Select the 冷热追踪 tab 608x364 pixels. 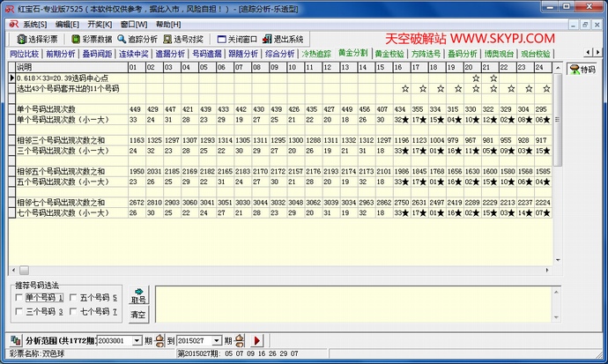pyautogui.click(x=316, y=54)
